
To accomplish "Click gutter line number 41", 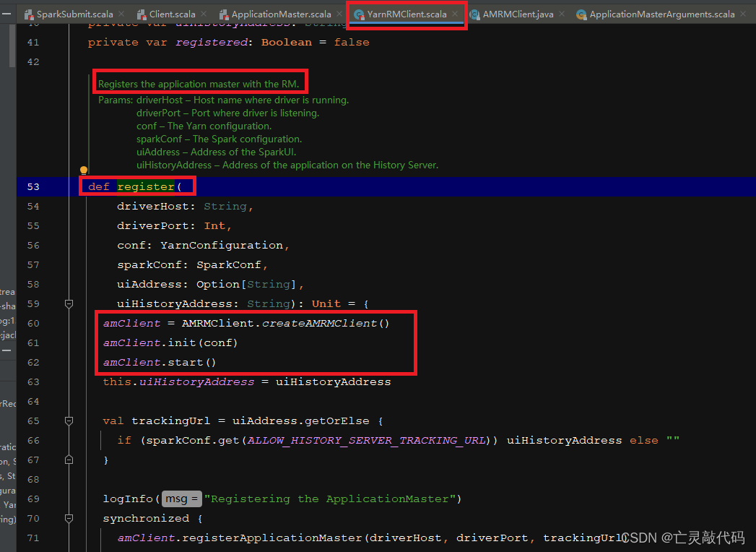I will [33, 43].
